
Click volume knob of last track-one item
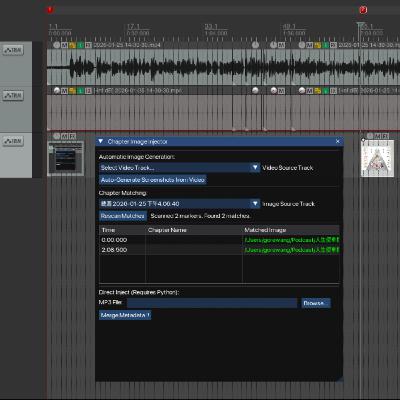pyautogui.click(x=302, y=45)
